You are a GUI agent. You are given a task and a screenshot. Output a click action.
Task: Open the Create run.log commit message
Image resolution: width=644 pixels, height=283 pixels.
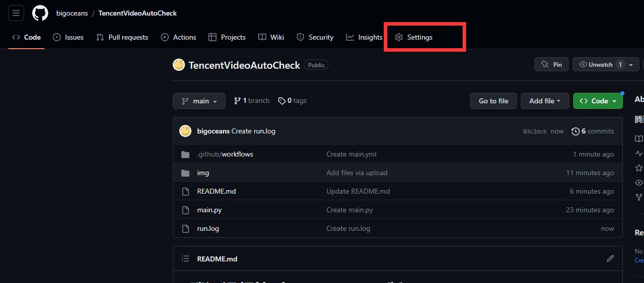tap(253, 131)
